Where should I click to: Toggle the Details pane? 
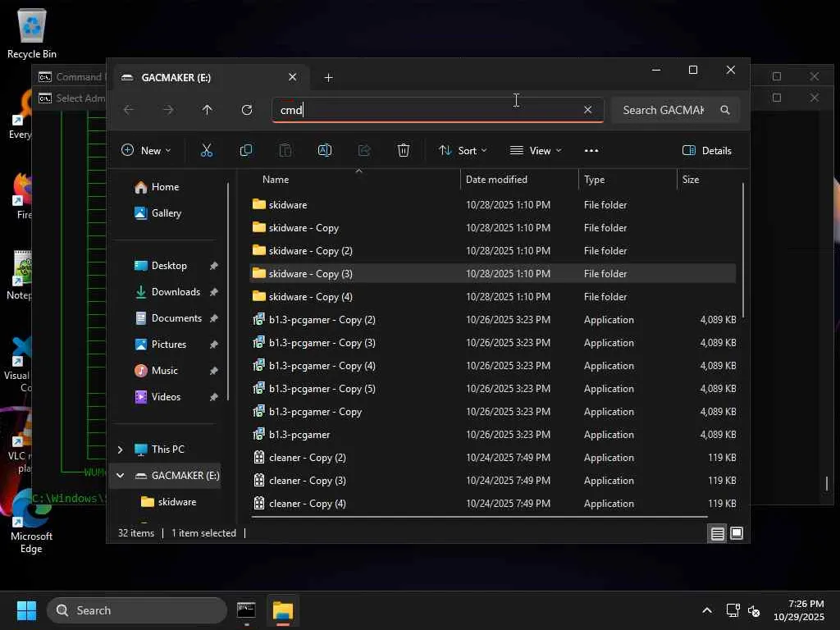click(707, 150)
